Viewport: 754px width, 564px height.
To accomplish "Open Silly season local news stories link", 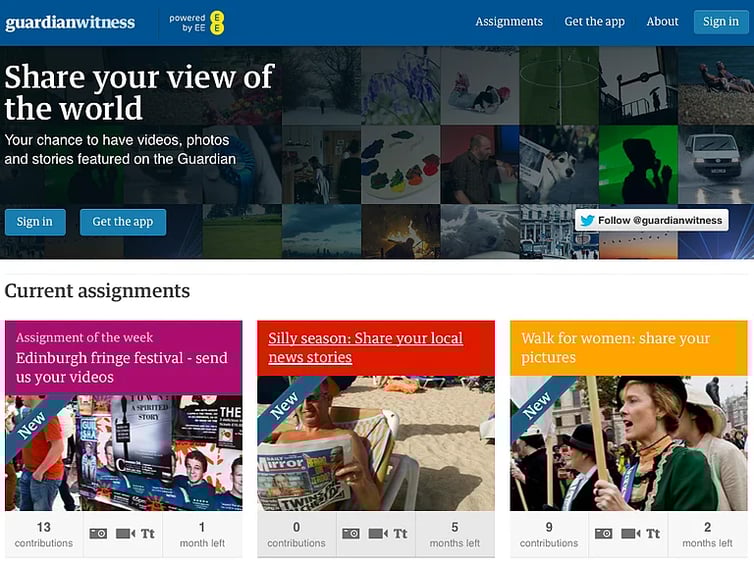I will (x=365, y=348).
